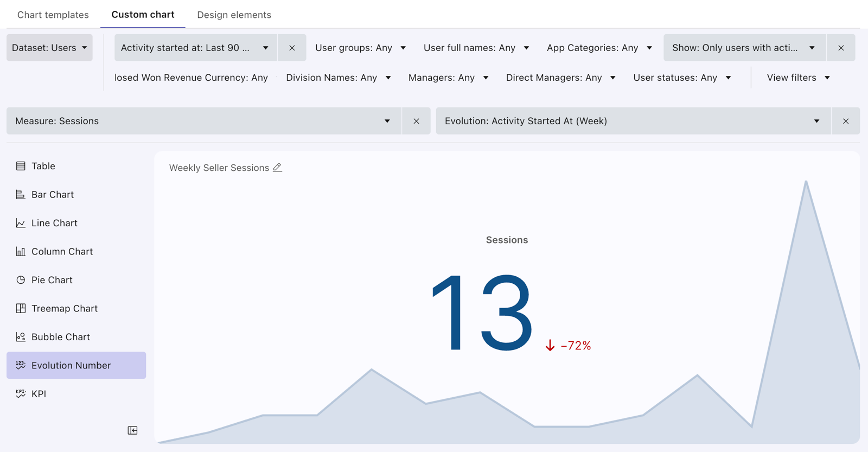Open User statuses: Any dropdown
868x452 pixels.
click(682, 78)
